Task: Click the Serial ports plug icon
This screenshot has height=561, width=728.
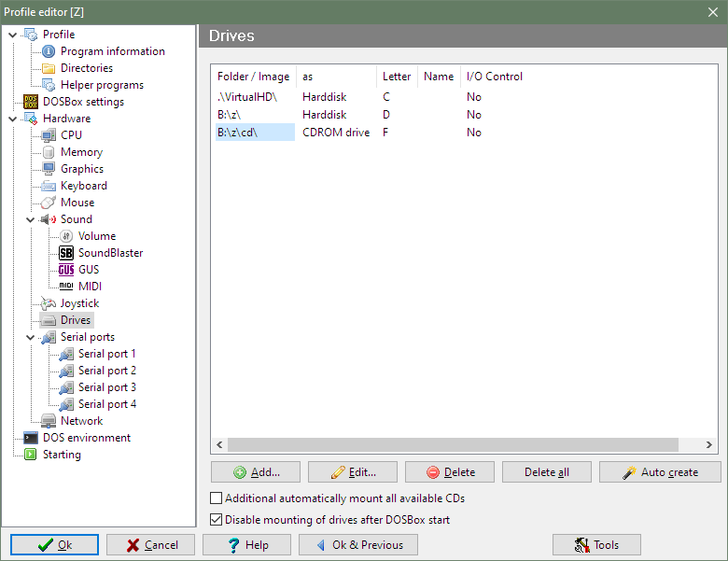Action: (49, 337)
